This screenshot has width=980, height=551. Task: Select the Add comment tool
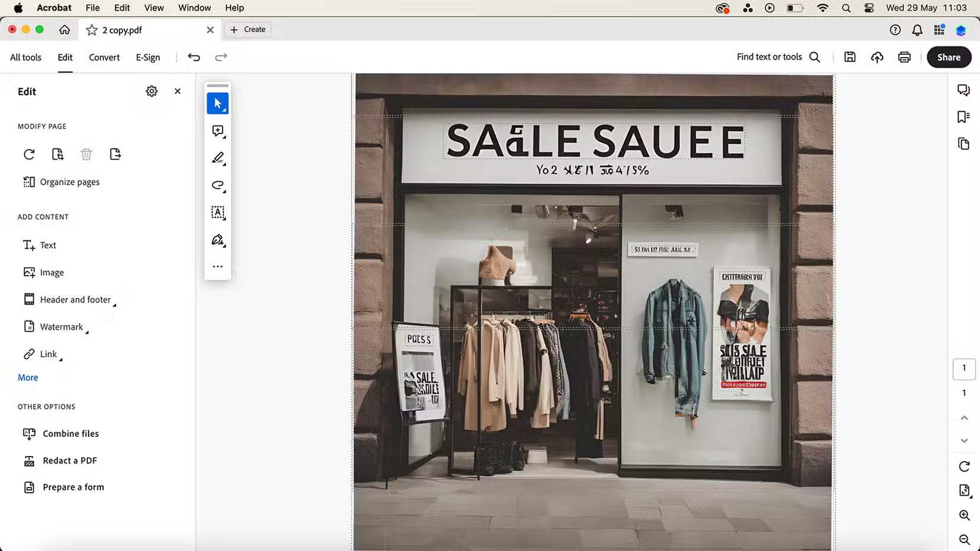pyautogui.click(x=217, y=131)
